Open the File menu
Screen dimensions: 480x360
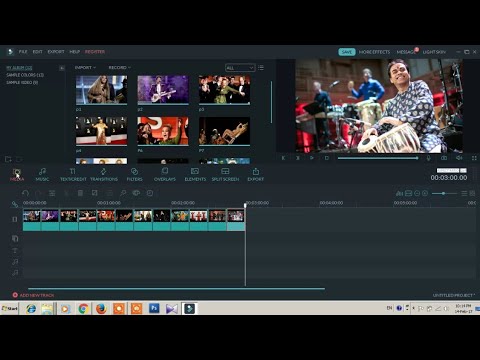click(23, 52)
